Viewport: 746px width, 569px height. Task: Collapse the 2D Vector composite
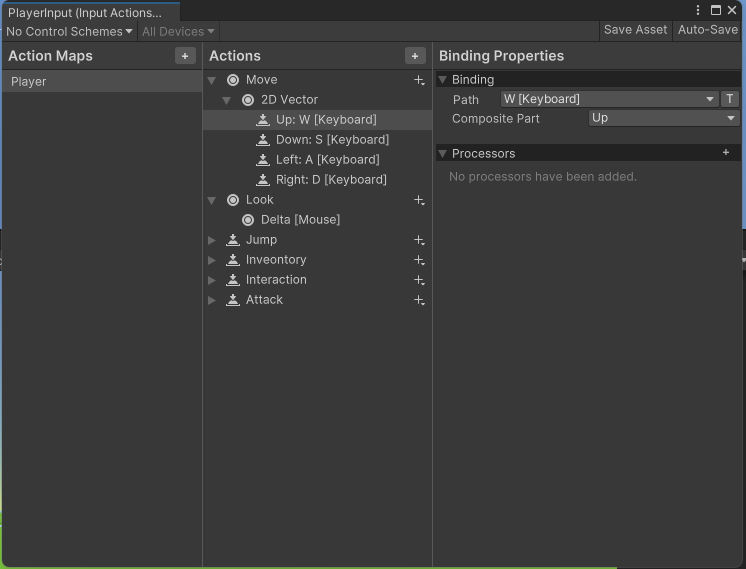click(227, 100)
